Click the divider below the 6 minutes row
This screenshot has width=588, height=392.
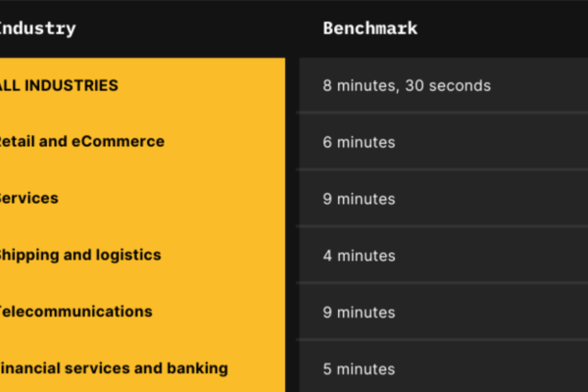point(442,170)
